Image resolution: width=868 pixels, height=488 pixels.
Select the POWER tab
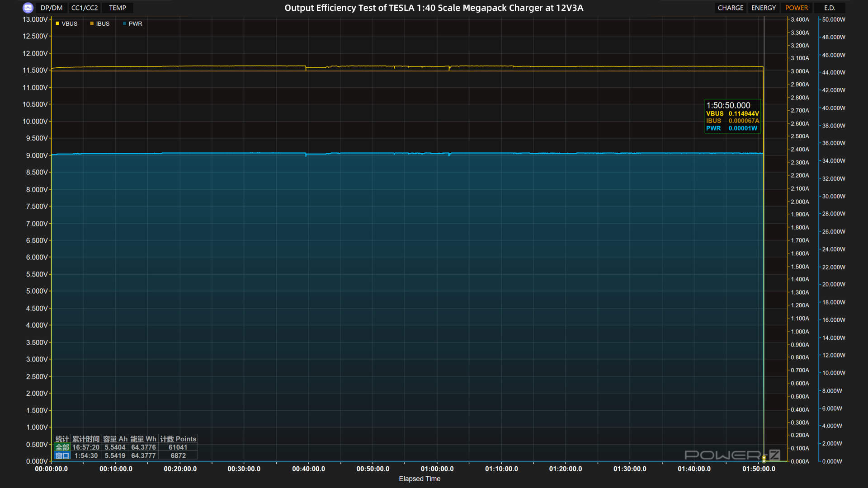coord(796,8)
